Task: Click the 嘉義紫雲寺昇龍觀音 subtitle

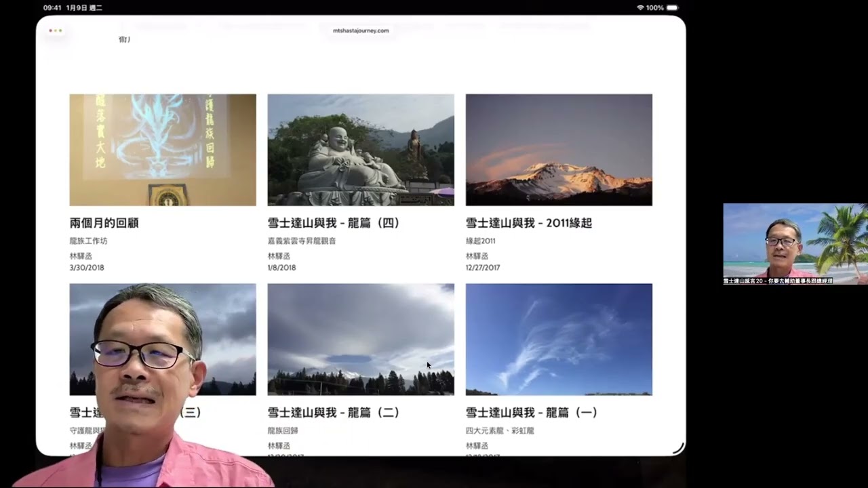Action: pos(302,241)
